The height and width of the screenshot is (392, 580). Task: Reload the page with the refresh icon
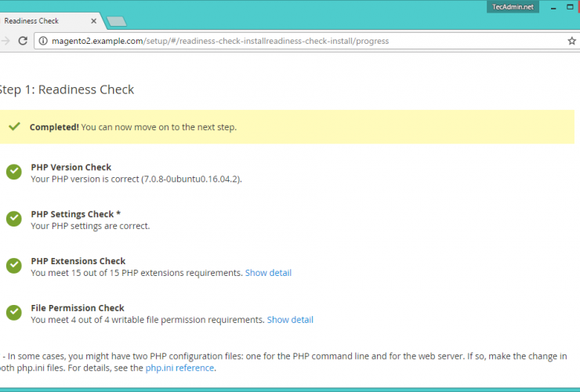(x=22, y=41)
